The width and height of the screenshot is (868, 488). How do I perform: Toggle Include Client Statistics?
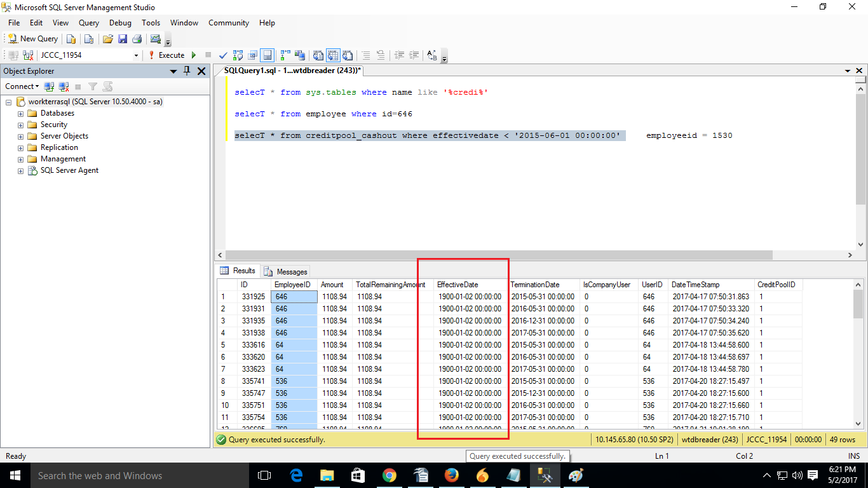click(x=300, y=55)
